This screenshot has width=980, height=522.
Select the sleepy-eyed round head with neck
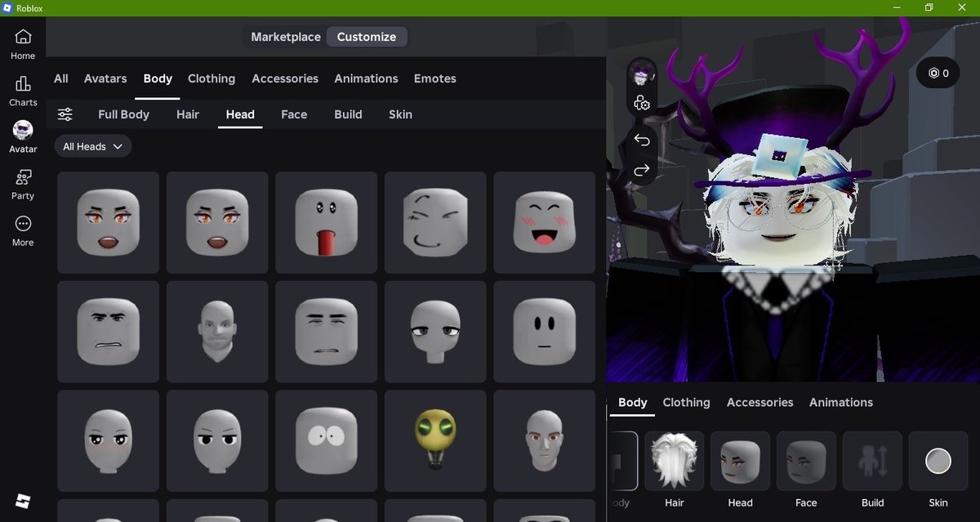click(x=435, y=332)
